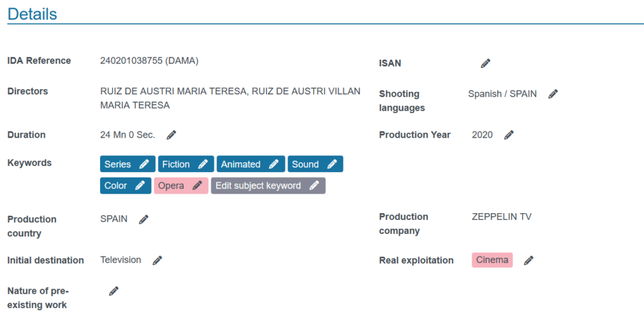Click the Sound keyword tag

[316, 164]
